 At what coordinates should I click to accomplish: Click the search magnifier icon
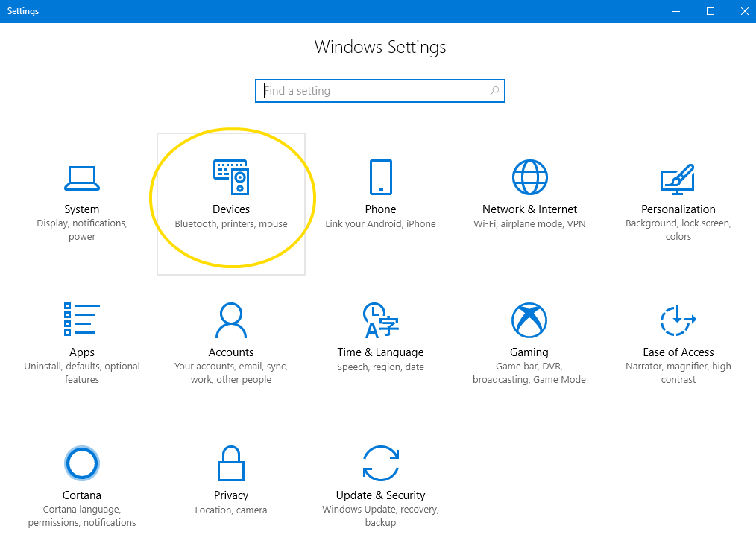coord(494,91)
